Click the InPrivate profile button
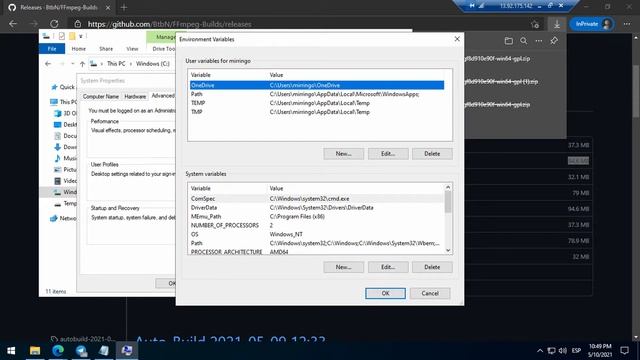Viewport: 640px width, 360px height. [592, 24]
